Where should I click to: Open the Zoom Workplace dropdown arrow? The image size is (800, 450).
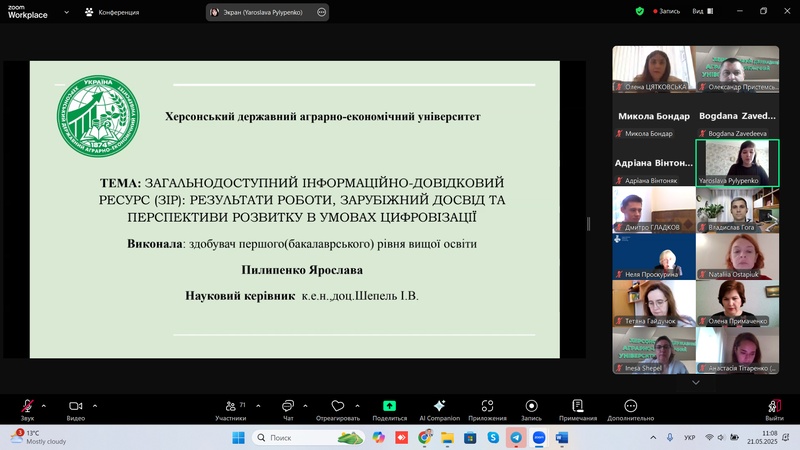tap(66, 12)
